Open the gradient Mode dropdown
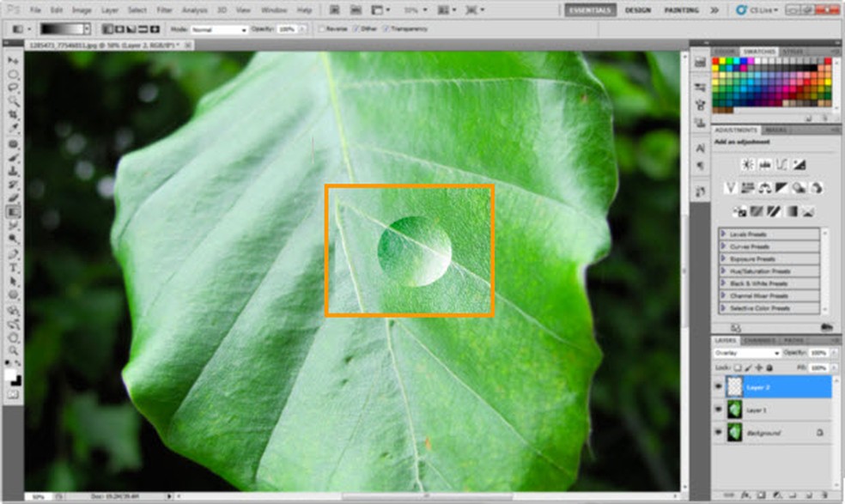Image resolution: width=845 pixels, height=504 pixels. point(219,29)
